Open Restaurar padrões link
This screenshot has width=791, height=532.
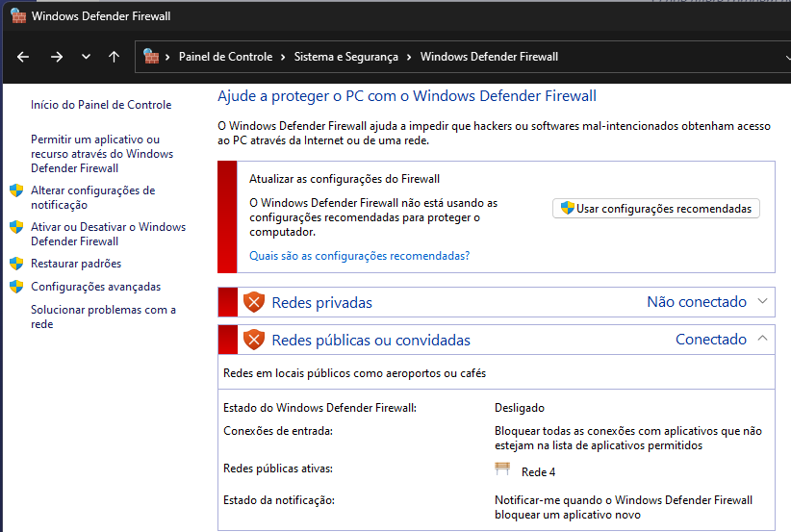click(76, 264)
